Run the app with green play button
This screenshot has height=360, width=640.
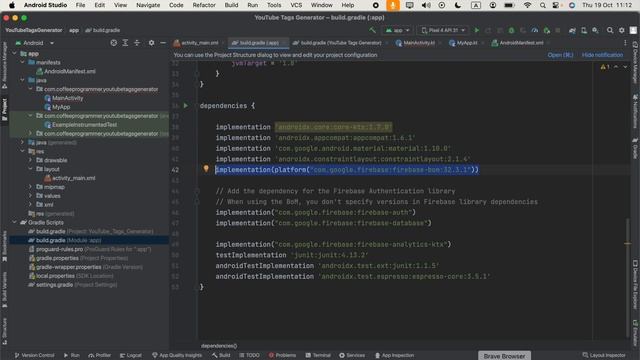click(x=476, y=30)
